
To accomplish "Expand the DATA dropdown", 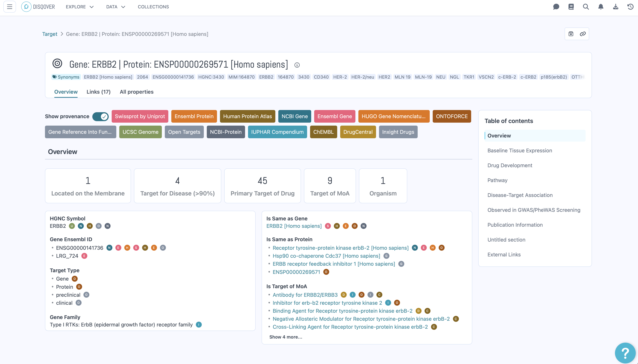I will 115,7.
